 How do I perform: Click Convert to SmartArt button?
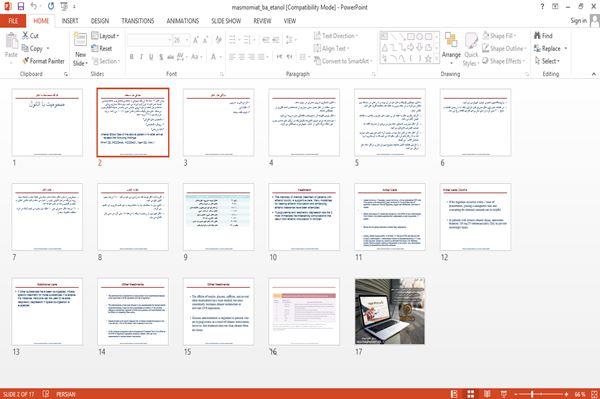tap(343, 61)
